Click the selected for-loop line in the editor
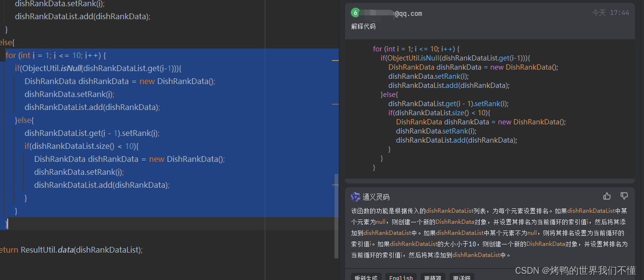The height and width of the screenshot is (280, 644). [x=56, y=55]
